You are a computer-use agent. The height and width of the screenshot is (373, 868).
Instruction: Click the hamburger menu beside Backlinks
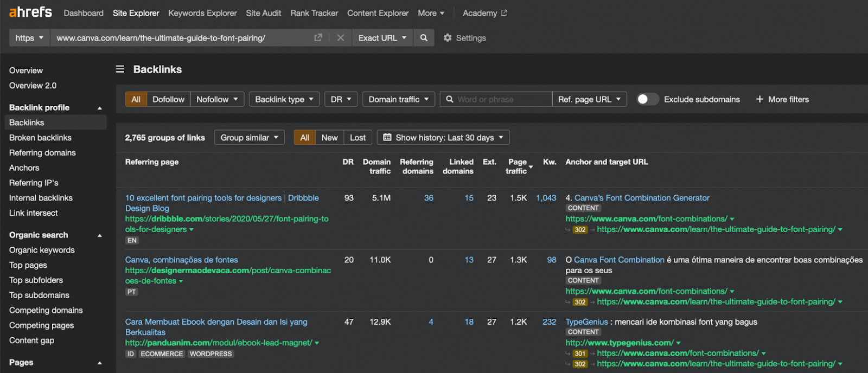tap(120, 69)
